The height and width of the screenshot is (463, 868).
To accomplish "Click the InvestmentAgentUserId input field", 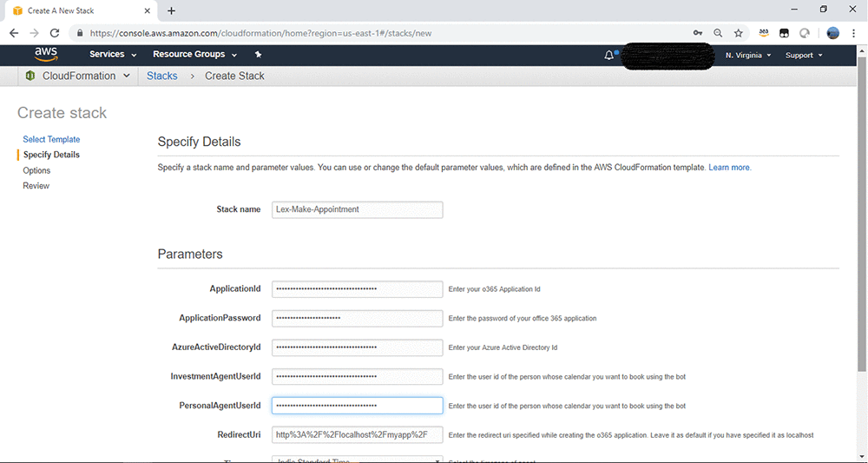I will tap(357, 377).
